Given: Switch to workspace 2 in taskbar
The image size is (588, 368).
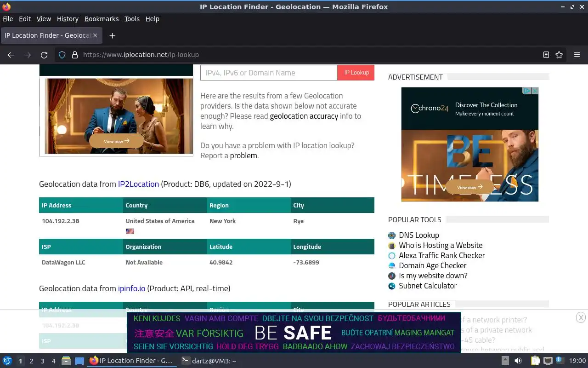Looking at the screenshot, I should (31, 361).
